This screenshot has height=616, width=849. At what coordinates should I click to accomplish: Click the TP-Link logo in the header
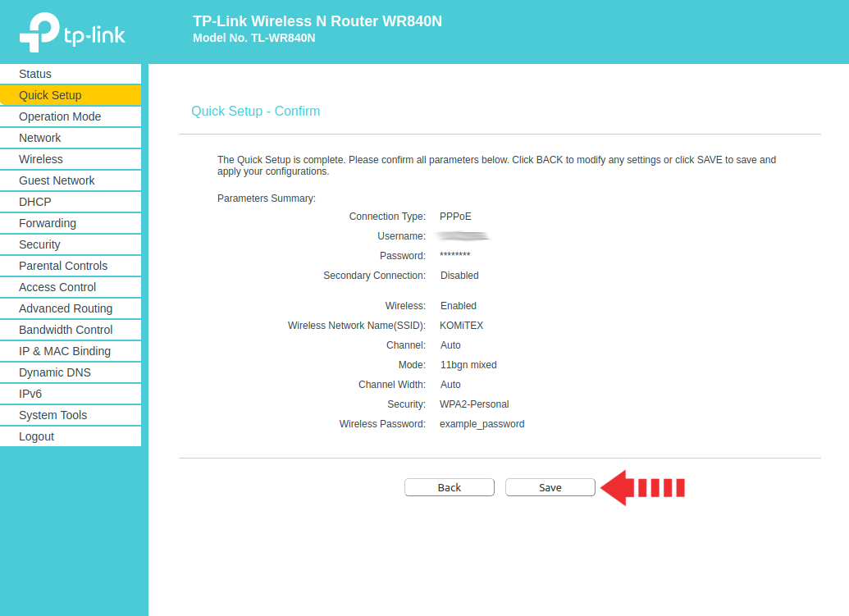(72, 33)
